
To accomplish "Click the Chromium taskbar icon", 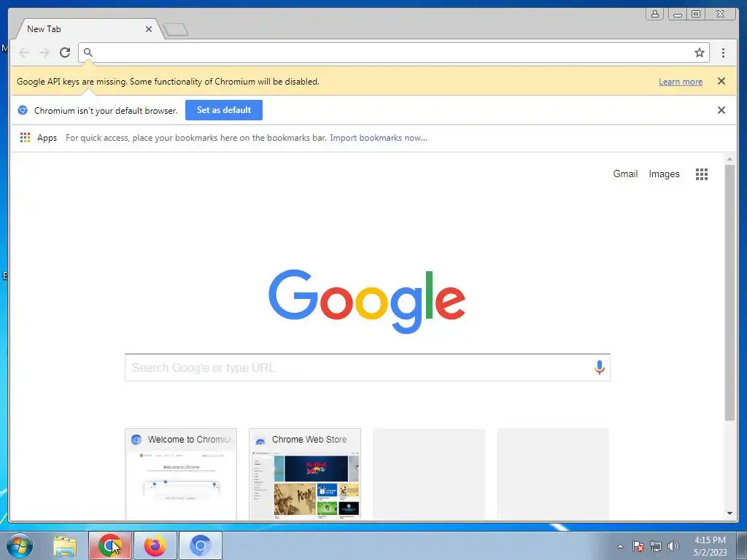I will 200,545.
